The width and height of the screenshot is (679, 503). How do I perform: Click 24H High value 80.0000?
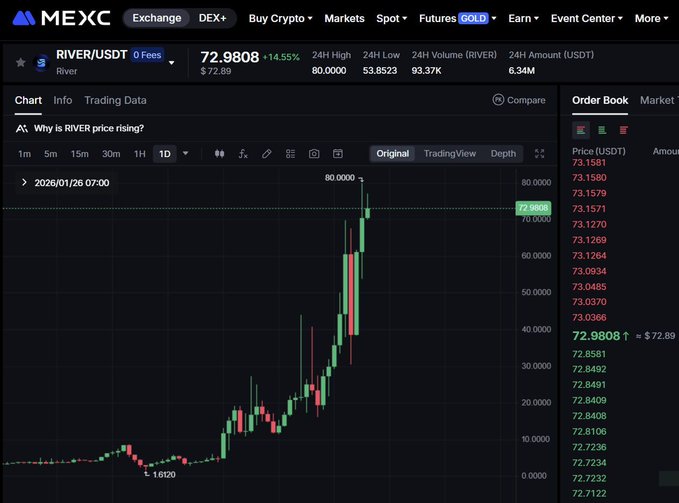(329, 71)
